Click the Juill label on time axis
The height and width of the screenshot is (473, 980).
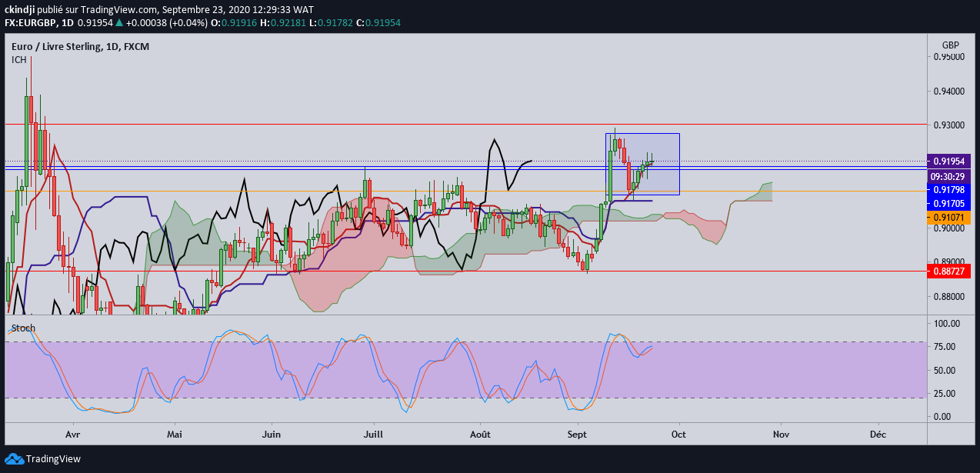(374, 434)
